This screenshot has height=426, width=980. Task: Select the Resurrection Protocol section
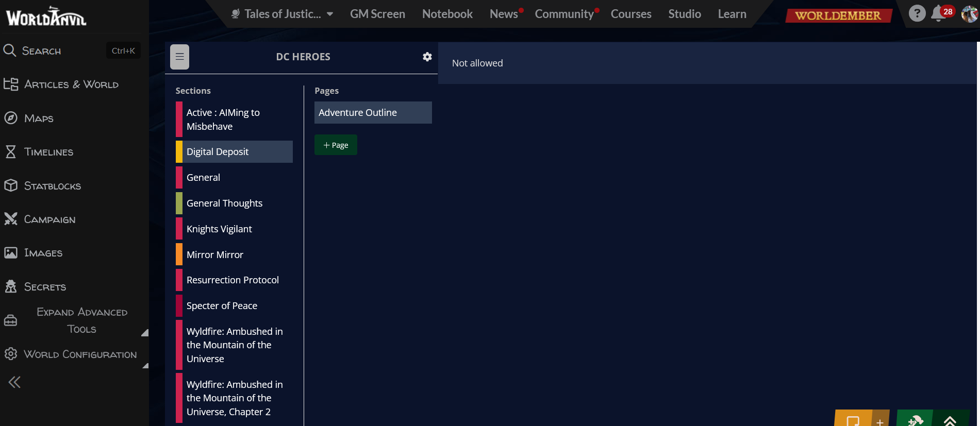(x=235, y=280)
